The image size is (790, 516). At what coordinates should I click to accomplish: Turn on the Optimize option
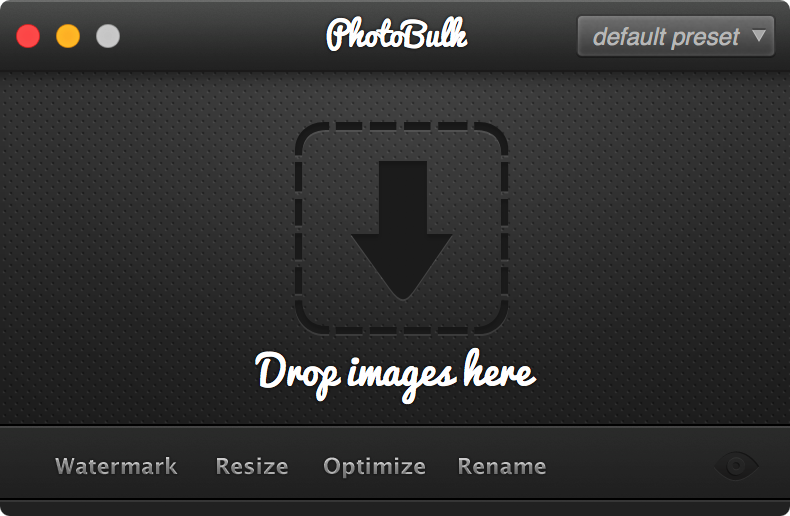point(374,467)
